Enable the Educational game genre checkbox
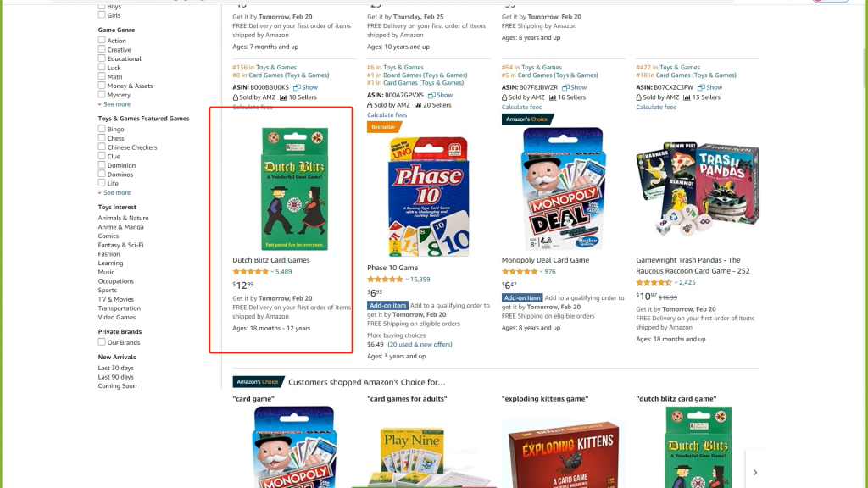 [x=102, y=58]
